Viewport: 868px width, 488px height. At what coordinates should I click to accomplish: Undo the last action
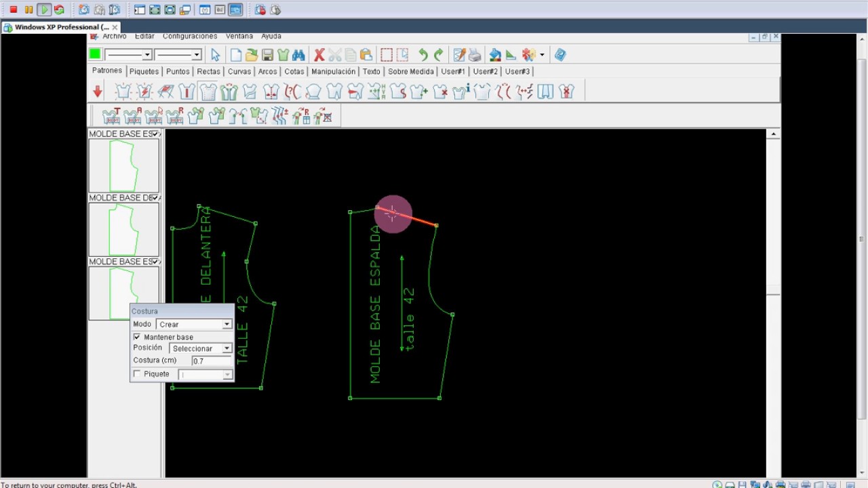coord(423,55)
